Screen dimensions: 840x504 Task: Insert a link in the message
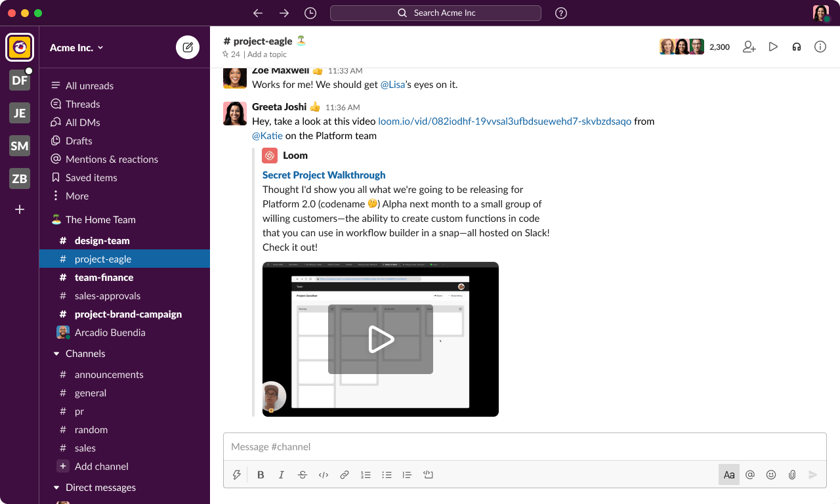(345, 474)
